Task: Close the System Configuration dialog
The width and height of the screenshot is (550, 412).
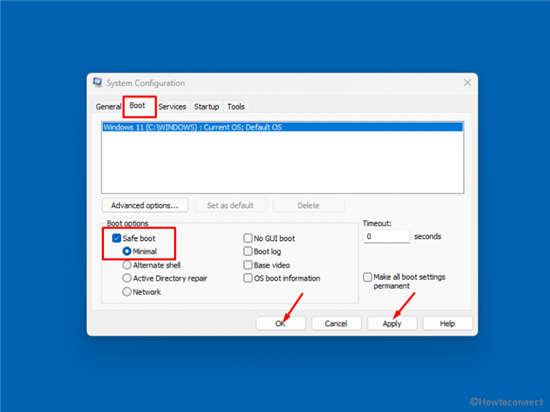Action: [467, 83]
